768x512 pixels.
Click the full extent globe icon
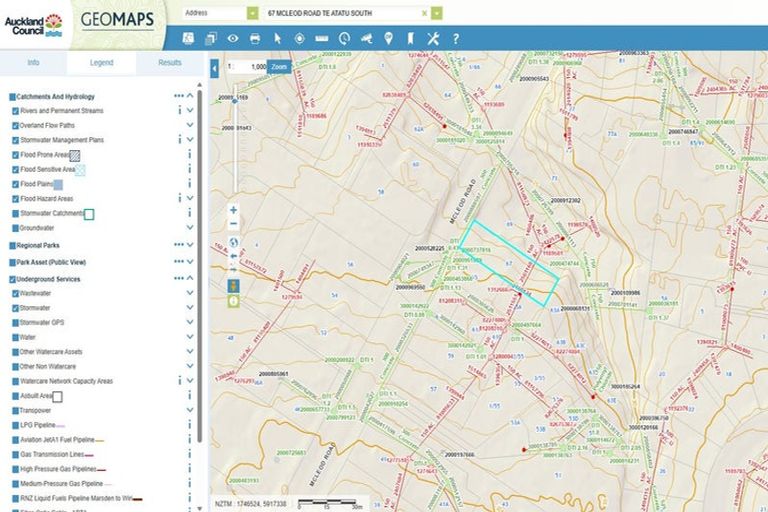click(x=233, y=241)
